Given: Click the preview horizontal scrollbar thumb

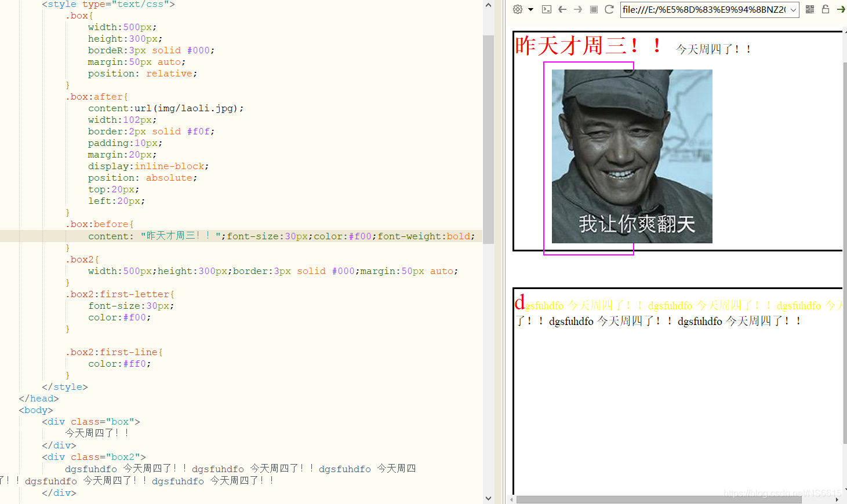Looking at the screenshot, I should (659, 499).
